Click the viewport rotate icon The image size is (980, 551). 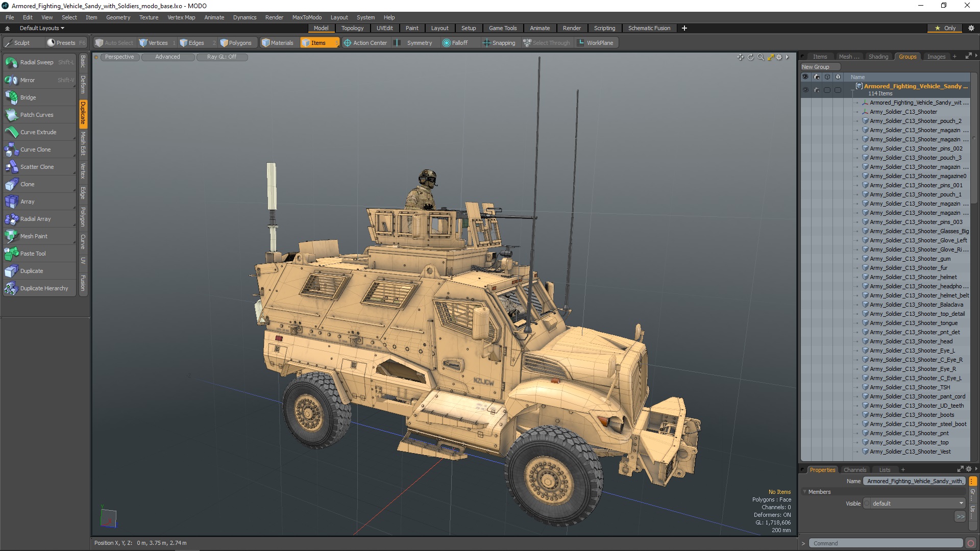coord(750,57)
